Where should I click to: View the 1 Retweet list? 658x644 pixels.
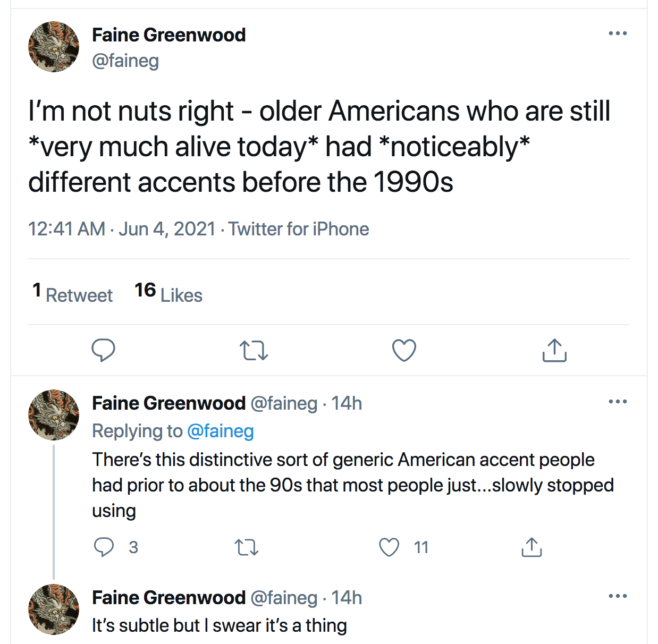(x=73, y=293)
